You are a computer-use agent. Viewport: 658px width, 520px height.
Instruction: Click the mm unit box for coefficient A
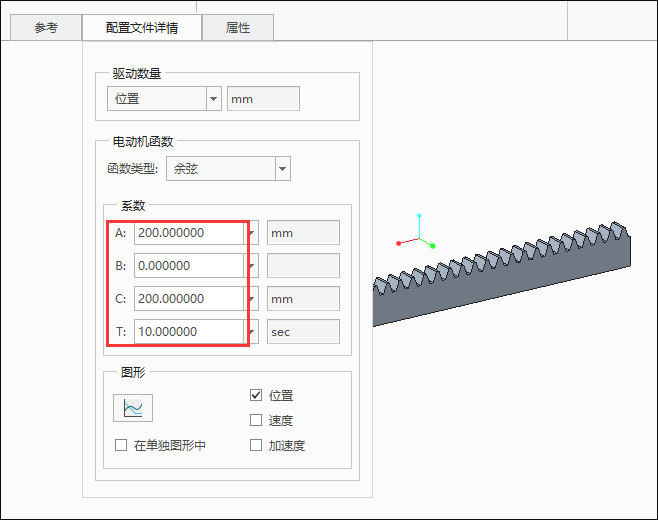tap(303, 233)
